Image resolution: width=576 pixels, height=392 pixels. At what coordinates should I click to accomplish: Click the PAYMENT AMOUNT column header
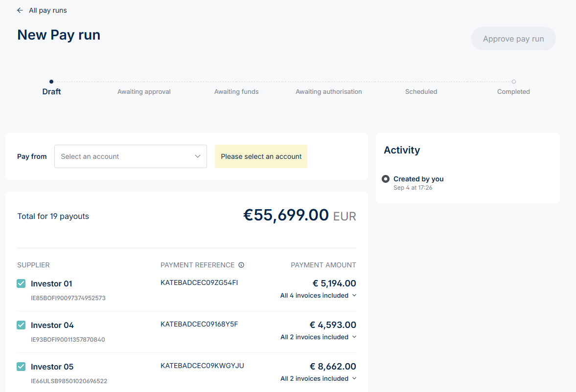coord(323,265)
